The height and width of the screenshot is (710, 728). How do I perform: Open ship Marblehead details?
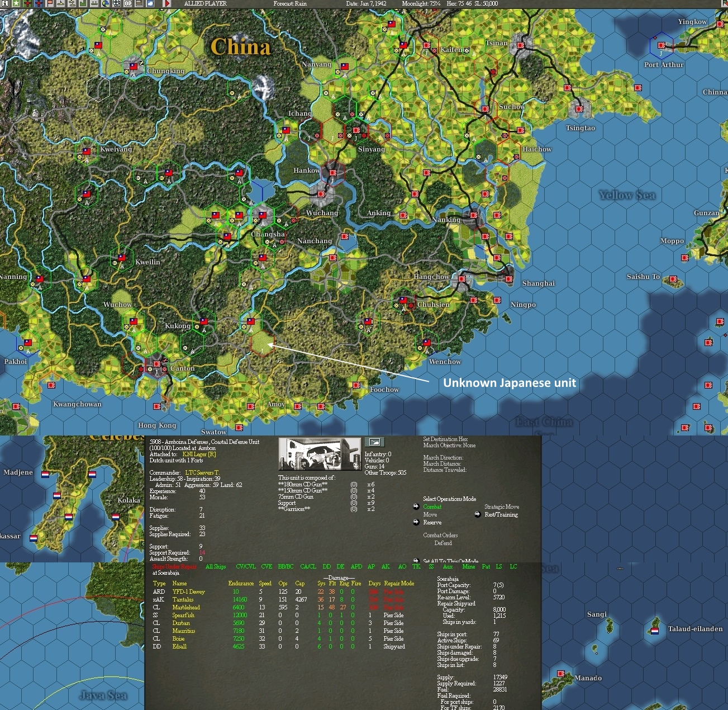[186, 607]
